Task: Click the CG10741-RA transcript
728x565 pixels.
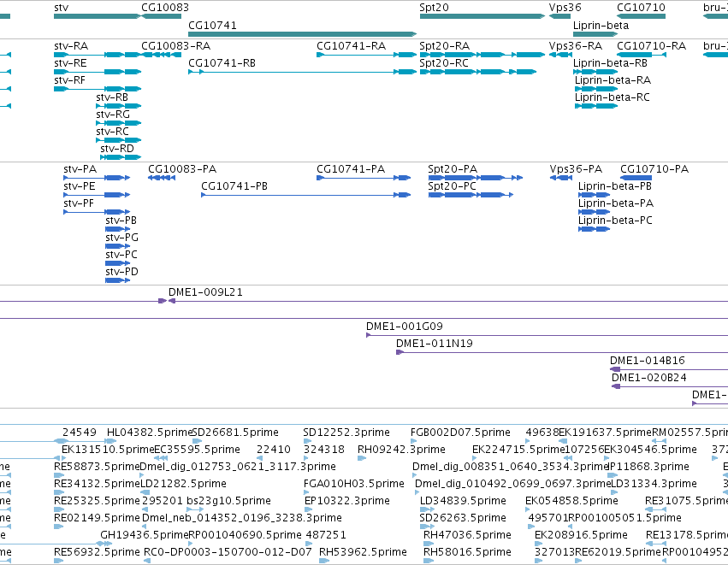Action: pos(367,55)
